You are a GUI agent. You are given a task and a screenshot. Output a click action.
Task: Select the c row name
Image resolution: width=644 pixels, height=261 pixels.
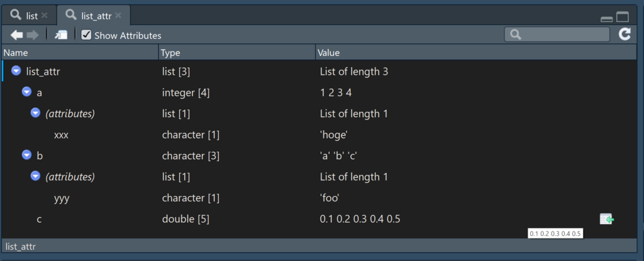point(39,219)
